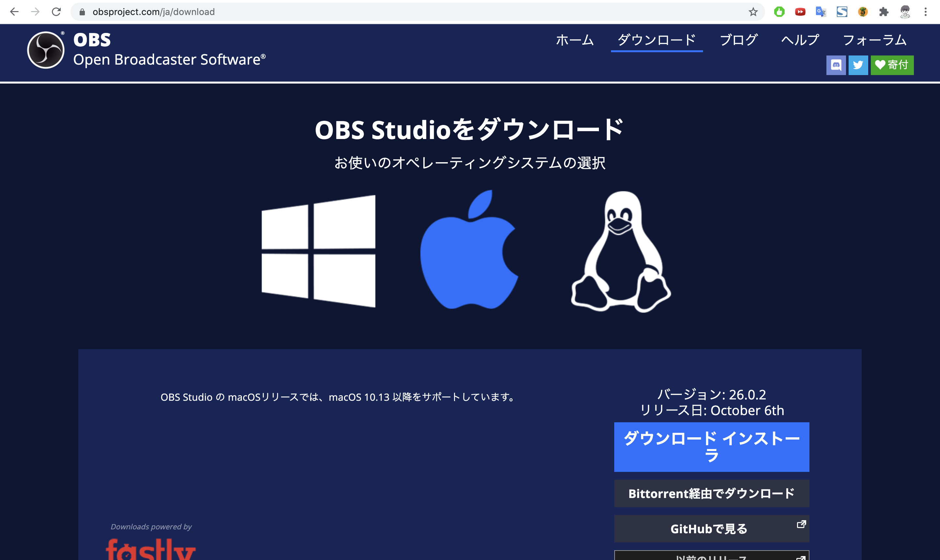940x560 pixels.
Task: Click the address bar URL field
Action: (417, 12)
